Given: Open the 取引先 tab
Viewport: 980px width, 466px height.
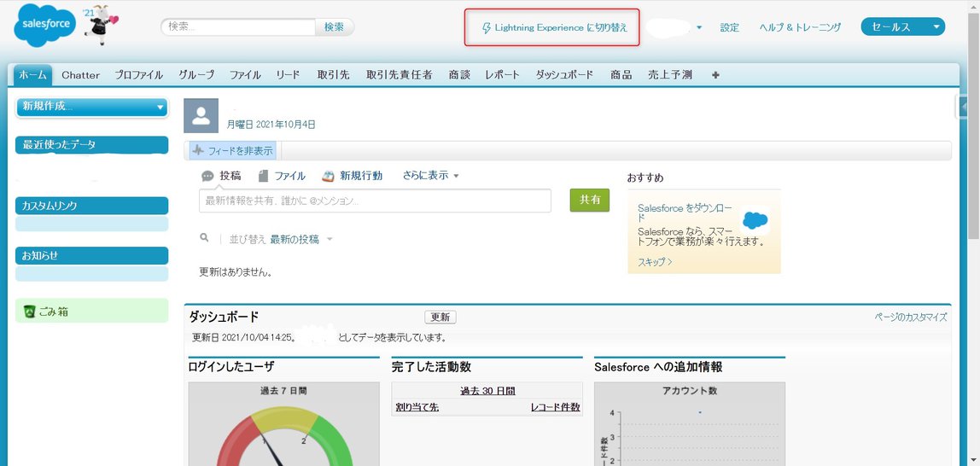Looking at the screenshot, I should pyautogui.click(x=333, y=75).
